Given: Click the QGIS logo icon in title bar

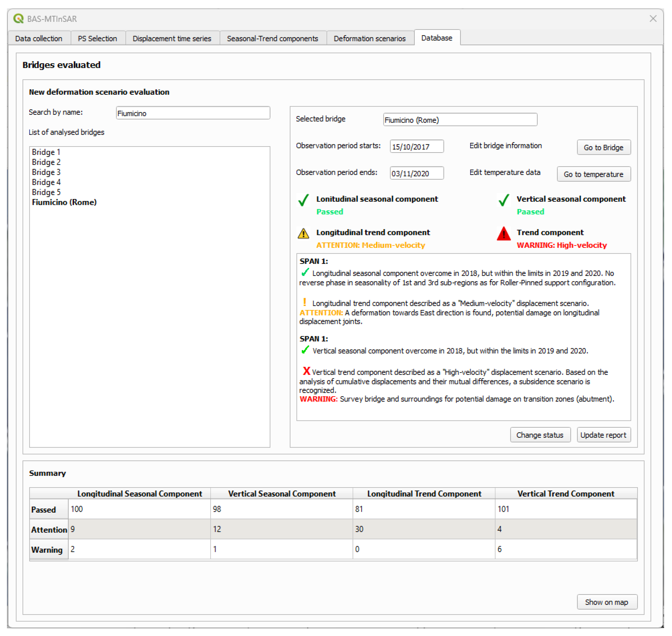Looking at the screenshot, I should click(18, 18).
